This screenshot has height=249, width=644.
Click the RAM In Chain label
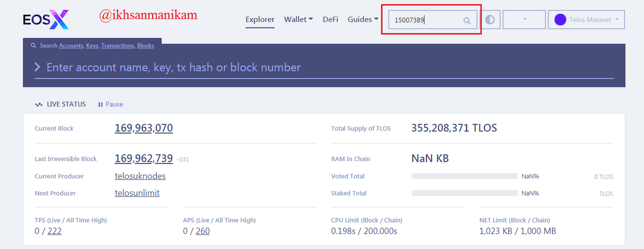point(351,159)
